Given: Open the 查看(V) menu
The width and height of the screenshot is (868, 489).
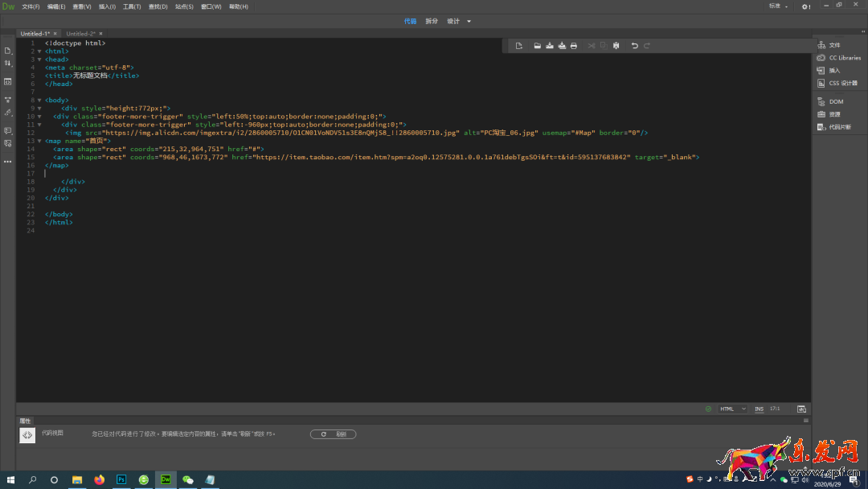Looking at the screenshot, I should pos(82,6).
